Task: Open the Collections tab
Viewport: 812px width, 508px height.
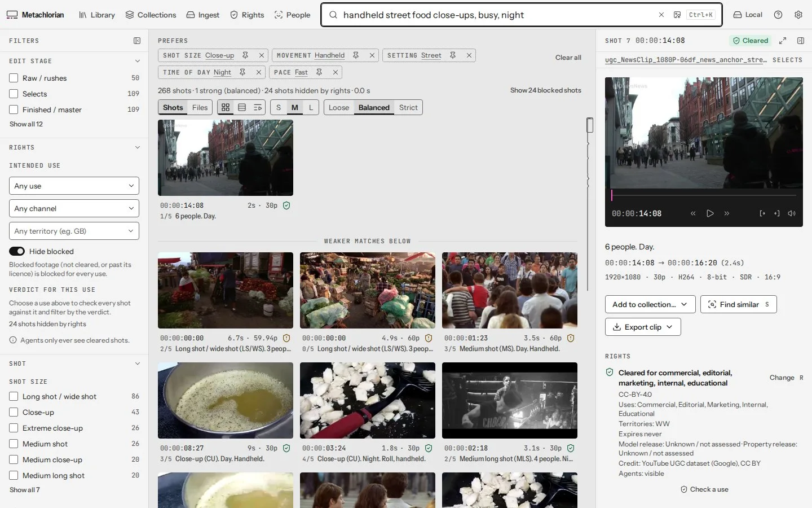Action: pyautogui.click(x=151, y=15)
